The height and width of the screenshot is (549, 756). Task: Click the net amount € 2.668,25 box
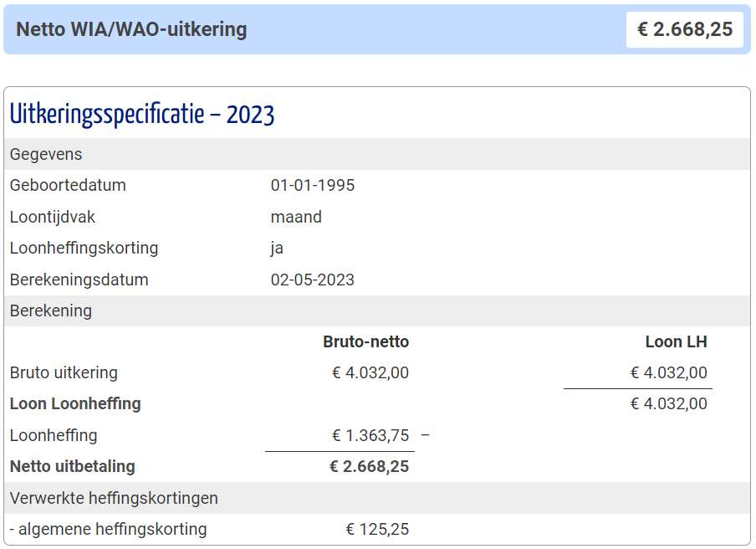684,29
